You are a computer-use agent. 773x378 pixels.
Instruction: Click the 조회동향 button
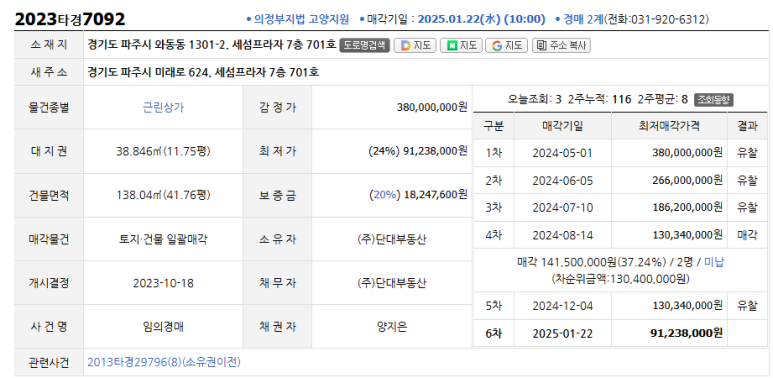pos(714,100)
